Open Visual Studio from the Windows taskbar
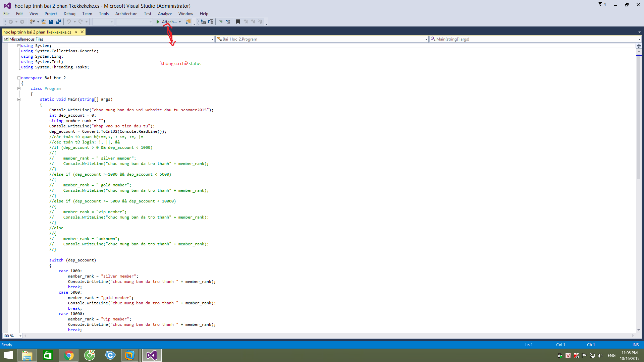 point(152,355)
